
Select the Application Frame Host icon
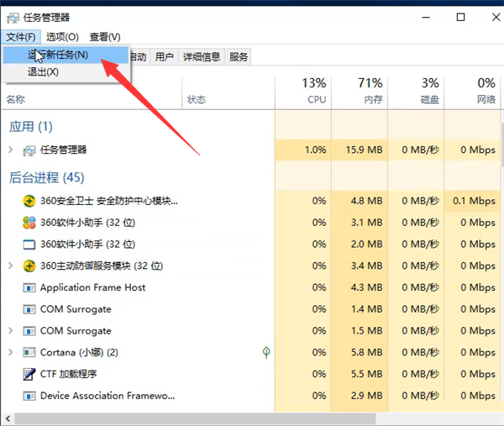pos(29,288)
